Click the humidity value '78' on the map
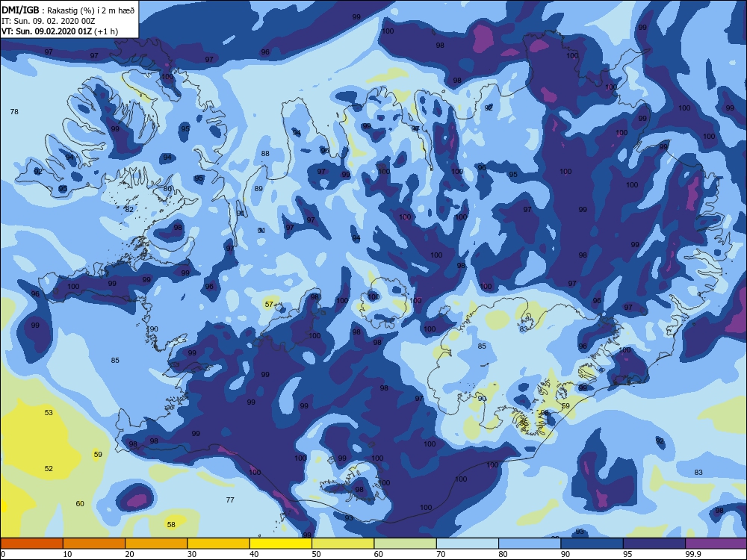Screen dimensions: 747x560 coord(14,111)
